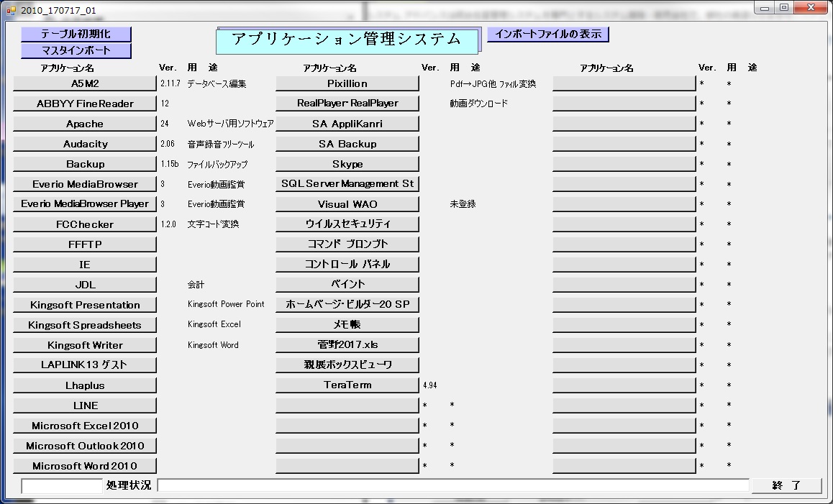Screen dimensions: 833x504
Task: Click the Webサーバ用ソフトウェア description
Action: coord(231,124)
